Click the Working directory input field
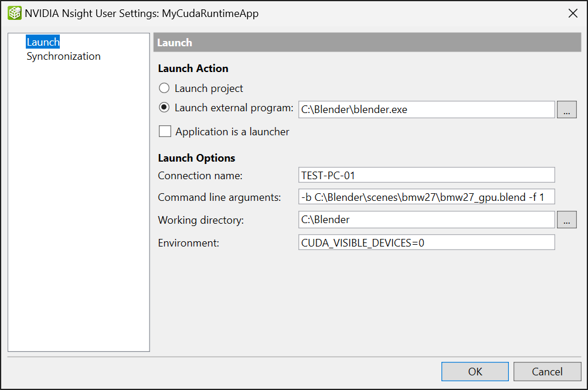588x390 pixels. (426, 220)
